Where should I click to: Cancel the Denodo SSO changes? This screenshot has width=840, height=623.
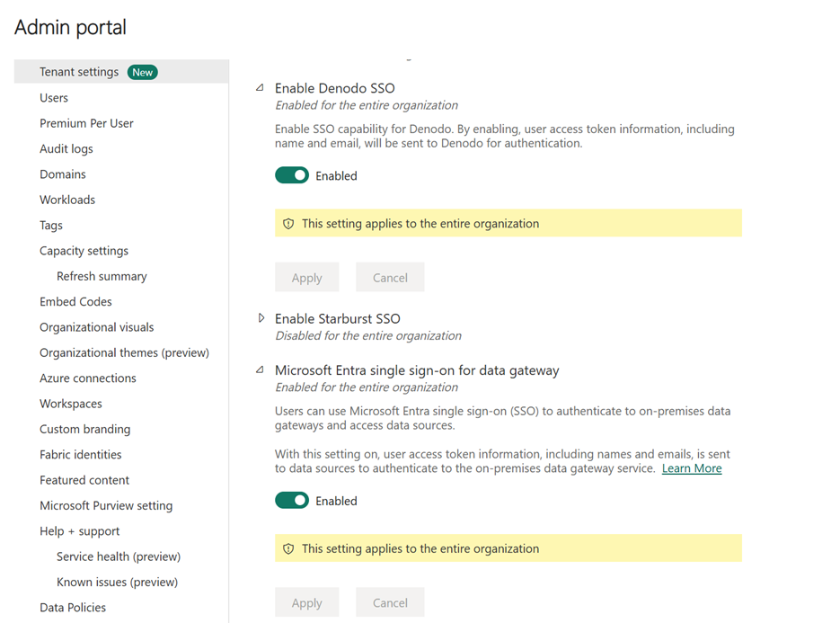(390, 277)
